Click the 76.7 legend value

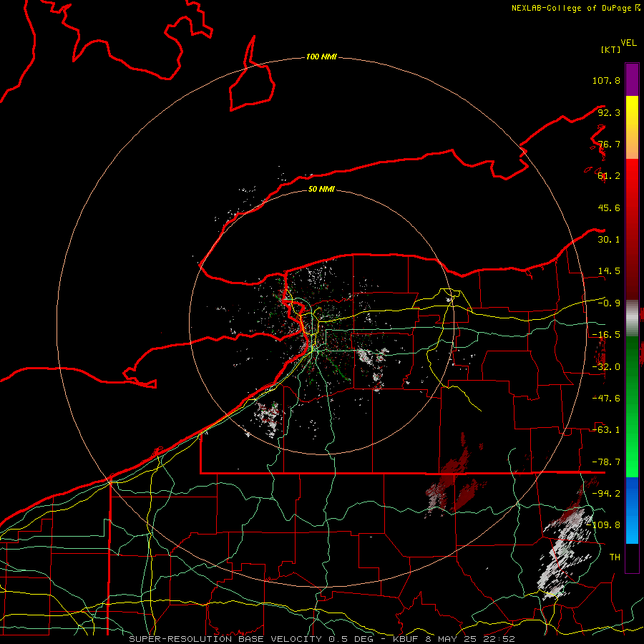pos(609,144)
